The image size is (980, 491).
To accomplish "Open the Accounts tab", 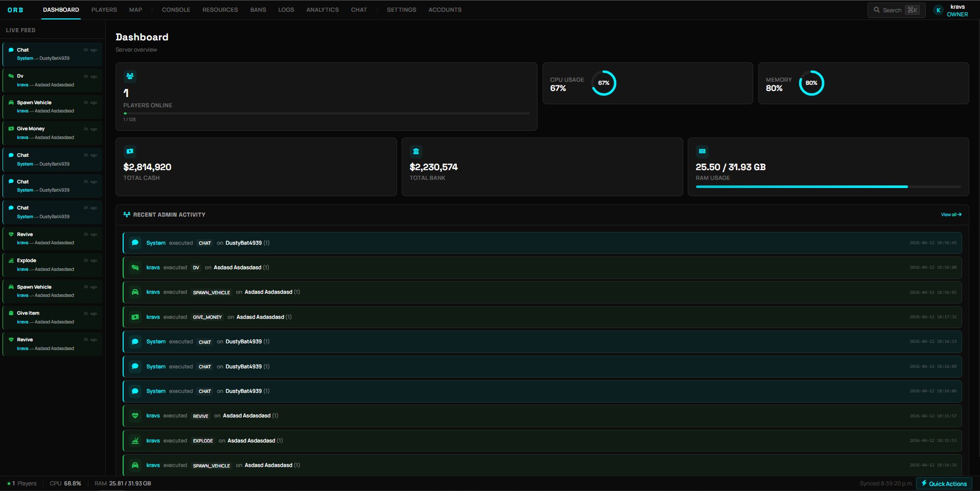I will 445,10.
